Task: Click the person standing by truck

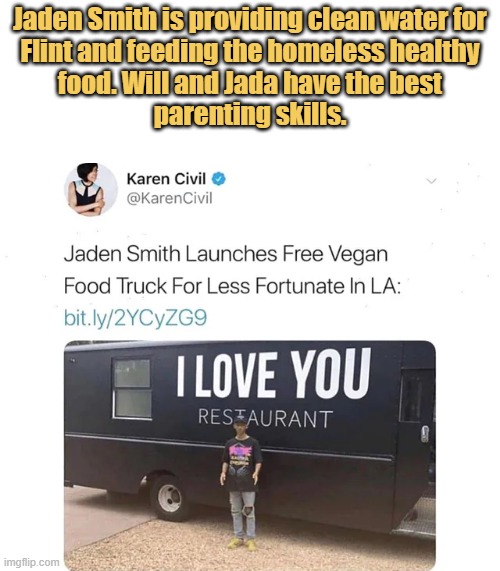Action: (241, 483)
